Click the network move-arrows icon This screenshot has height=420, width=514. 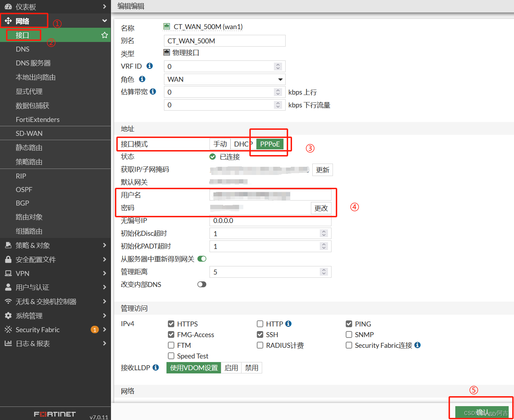[x=8, y=21]
